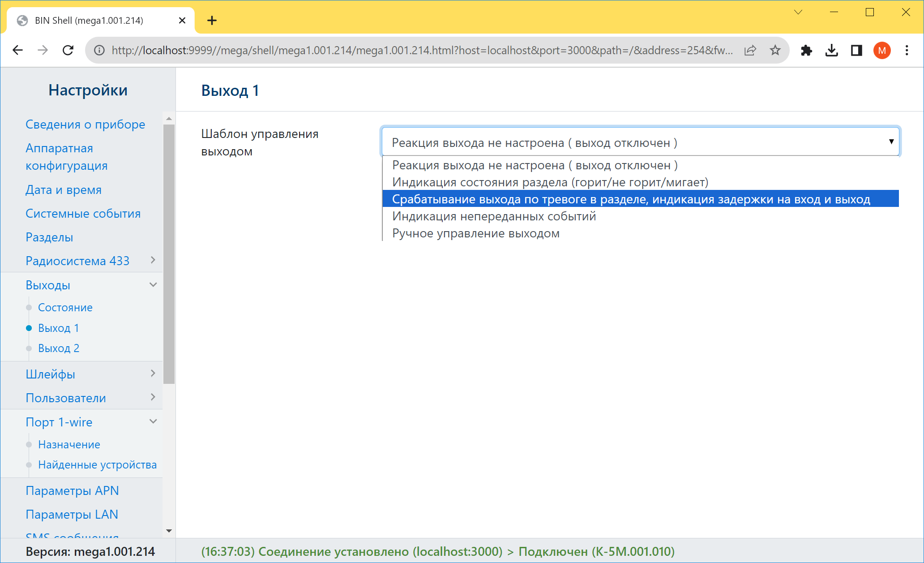Open the browser extensions puzzle icon
The width and height of the screenshot is (924, 563).
[806, 50]
